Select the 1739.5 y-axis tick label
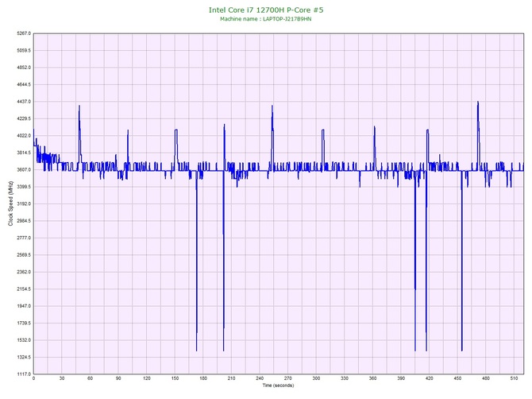Viewport: 532px width, 399px height. [24, 323]
